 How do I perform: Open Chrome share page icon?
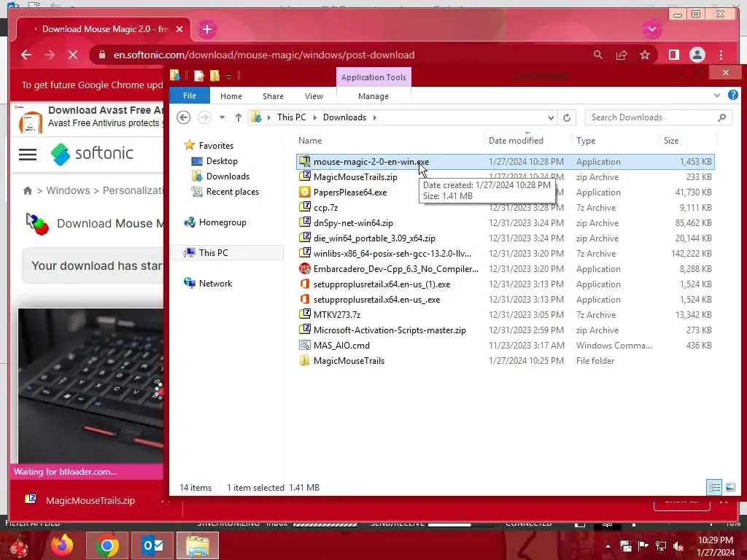pyautogui.click(x=622, y=55)
